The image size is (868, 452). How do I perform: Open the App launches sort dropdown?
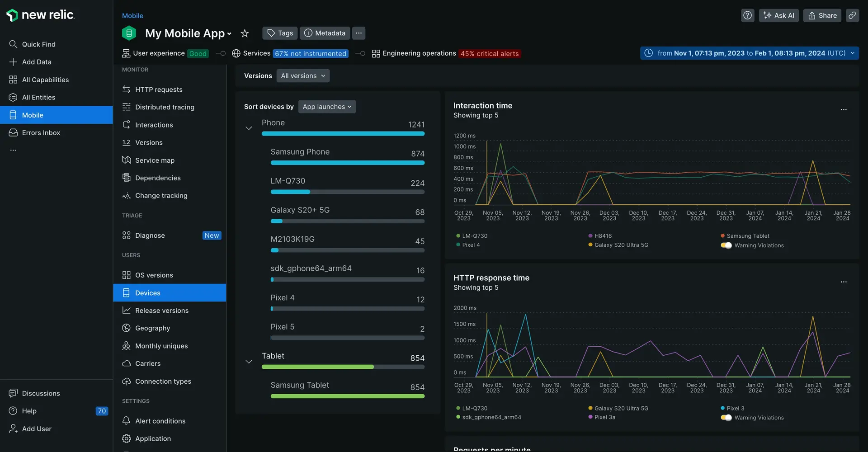pyautogui.click(x=327, y=107)
